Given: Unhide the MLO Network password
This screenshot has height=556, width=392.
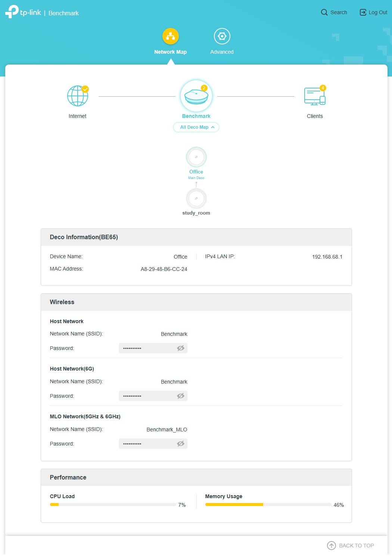Looking at the screenshot, I should pos(181,444).
